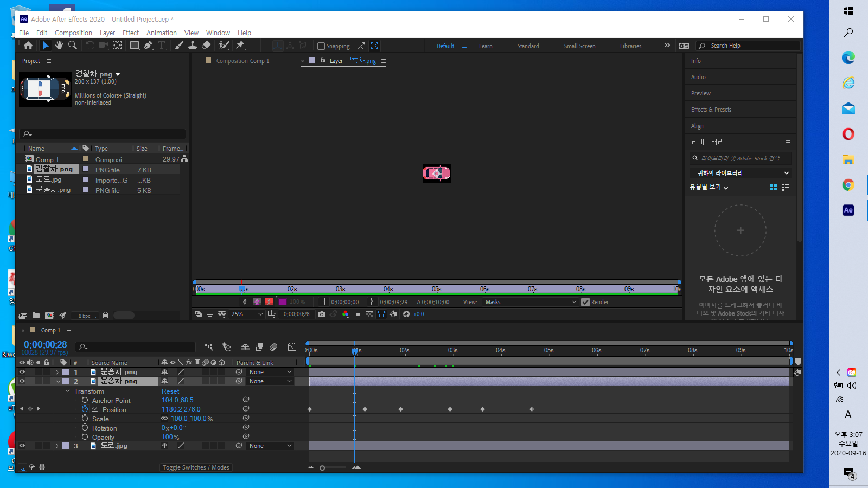
Task: Enable the Snapping checkbox
Action: (x=321, y=46)
